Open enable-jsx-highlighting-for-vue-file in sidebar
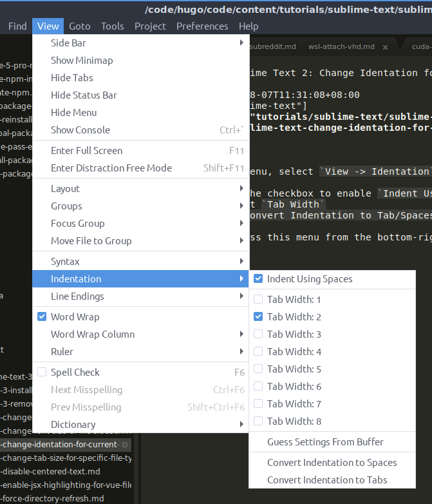The height and width of the screenshot is (504, 432). pyautogui.click(x=66, y=485)
